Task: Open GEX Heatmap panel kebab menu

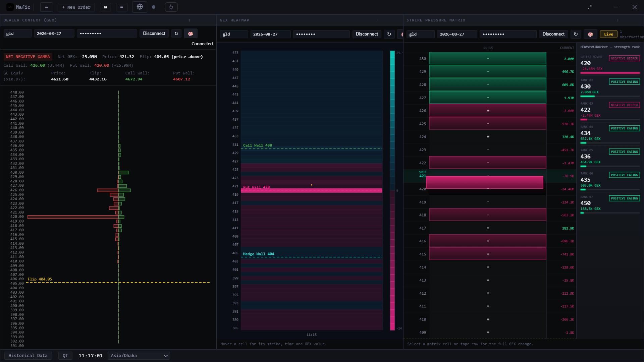Action: click(376, 20)
